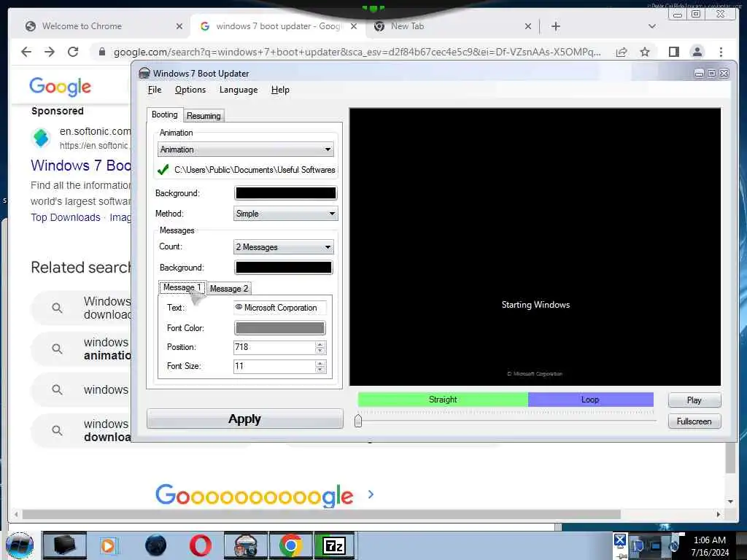The height and width of the screenshot is (560, 747).
Task: Click the Play button
Action: click(x=694, y=400)
